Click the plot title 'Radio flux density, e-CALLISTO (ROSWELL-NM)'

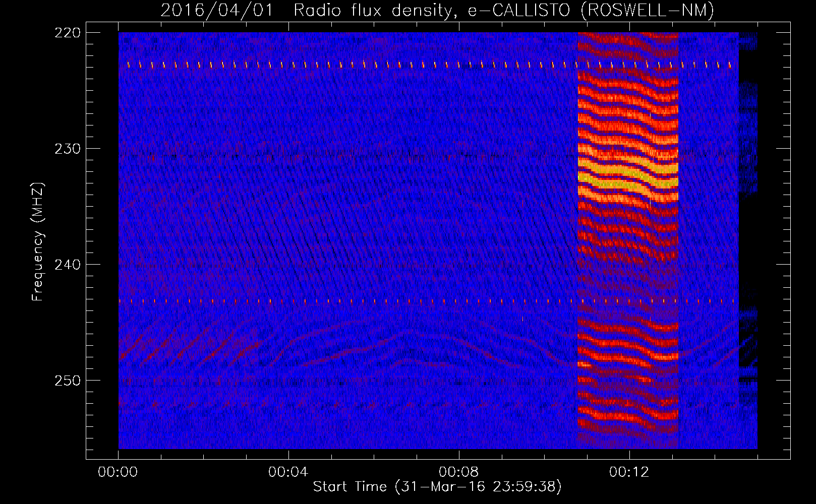504,10
